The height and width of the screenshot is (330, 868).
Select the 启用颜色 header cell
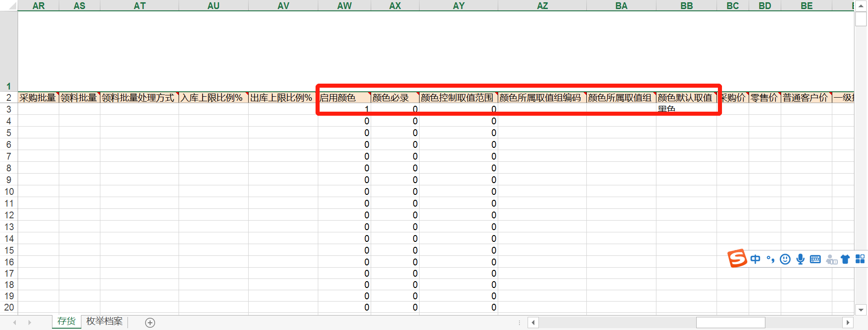(344, 98)
